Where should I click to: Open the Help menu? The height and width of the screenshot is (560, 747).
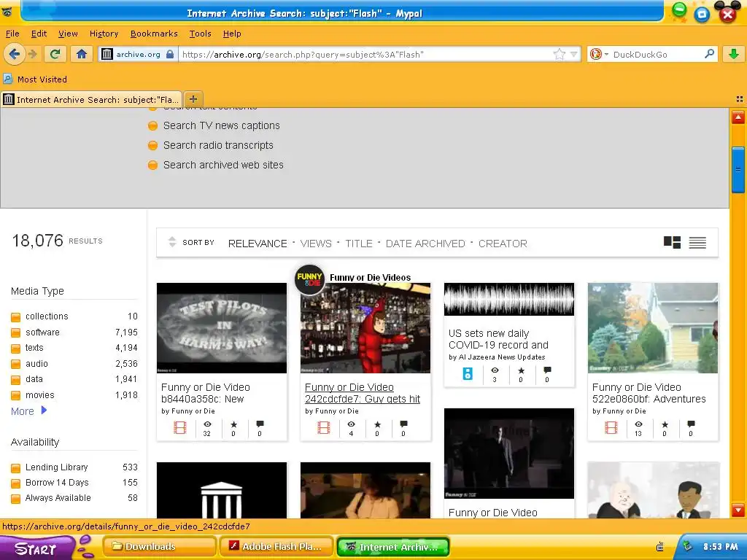point(232,34)
